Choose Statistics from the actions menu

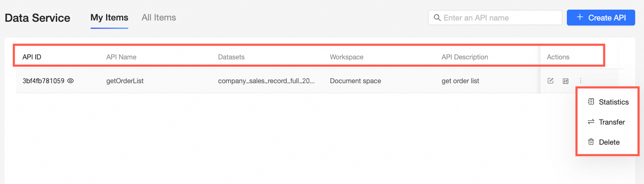pyautogui.click(x=613, y=102)
